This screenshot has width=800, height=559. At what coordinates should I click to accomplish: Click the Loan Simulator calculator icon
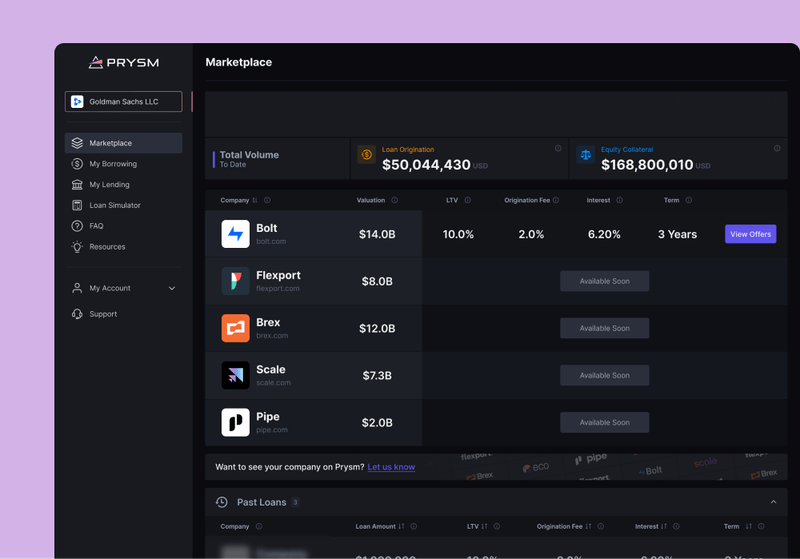[77, 205]
